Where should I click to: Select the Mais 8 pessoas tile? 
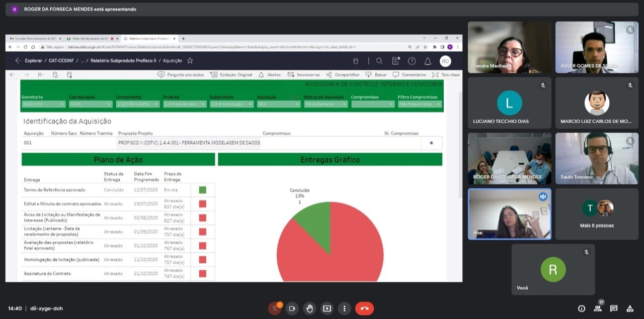pos(597,214)
